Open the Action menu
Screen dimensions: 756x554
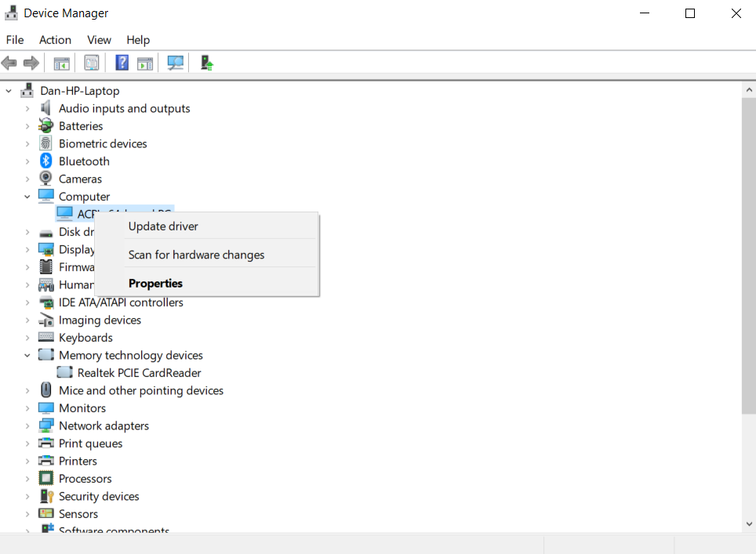pos(55,40)
